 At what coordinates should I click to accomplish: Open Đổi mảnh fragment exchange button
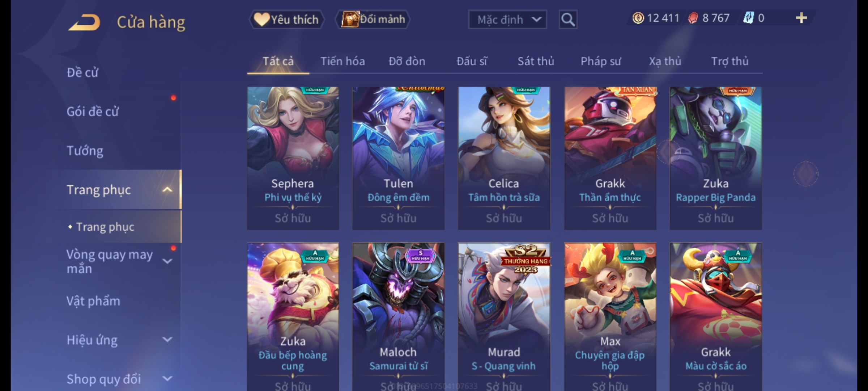click(373, 20)
